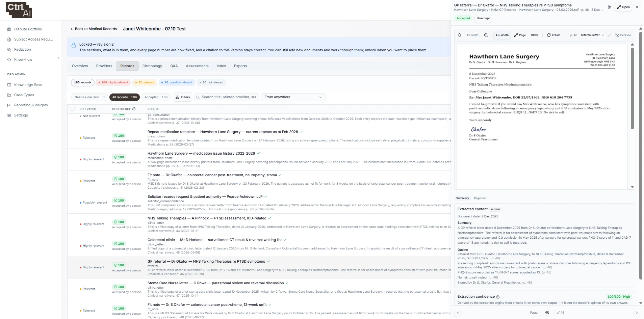This screenshot has width=644, height=319.
Task: Open the Filters menu
Action: click(x=183, y=97)
